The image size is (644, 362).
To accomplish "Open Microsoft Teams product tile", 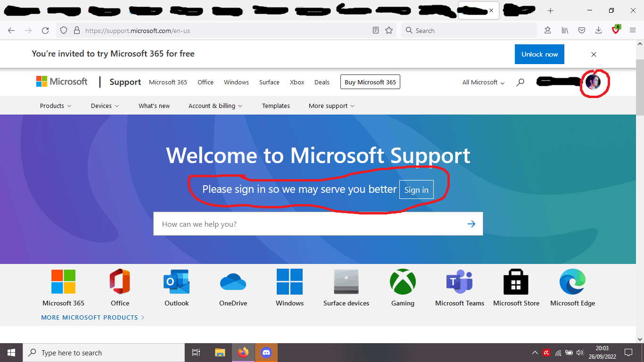I will pyautogui.click(x=460, y=288).
